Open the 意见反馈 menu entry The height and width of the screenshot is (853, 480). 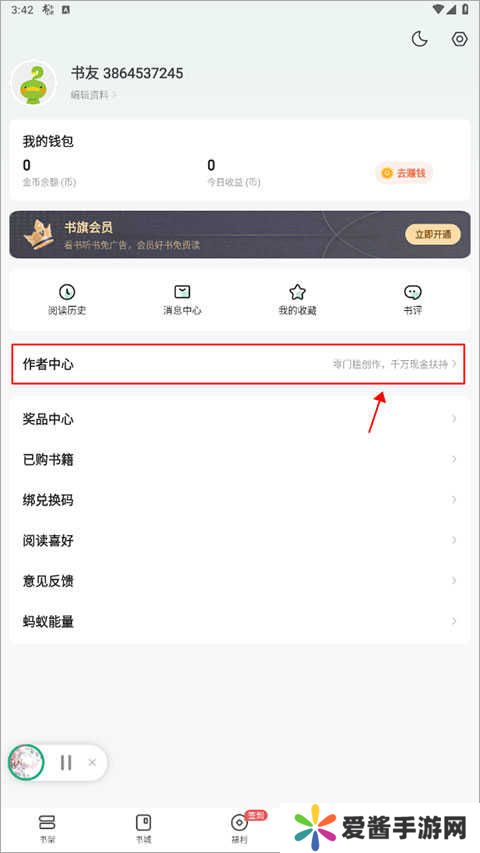click(240, 581)
